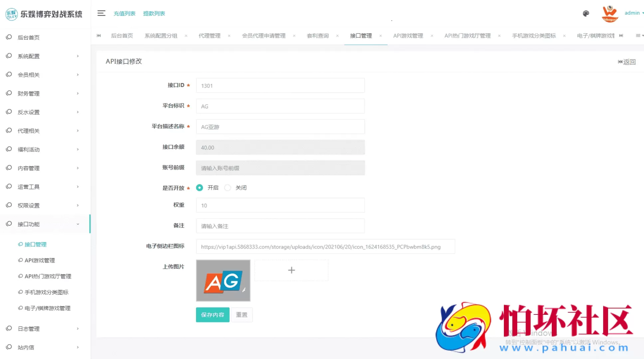This screenshot has height=359, width=644.
Task: Open the admin account dropdown
Action: tap(633, 13)
